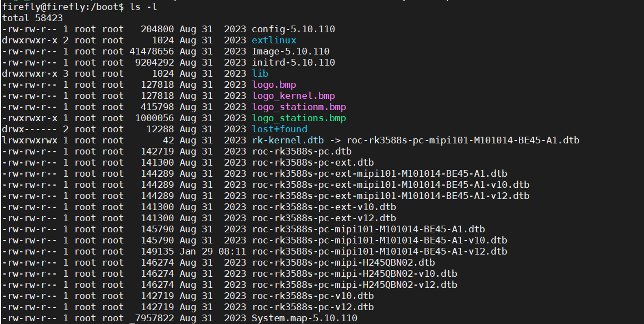Image resolution: width=644 pixels, height=324 pixels.
Task: Select the System.map-5.10.110 file name
Action: [304, 318]
